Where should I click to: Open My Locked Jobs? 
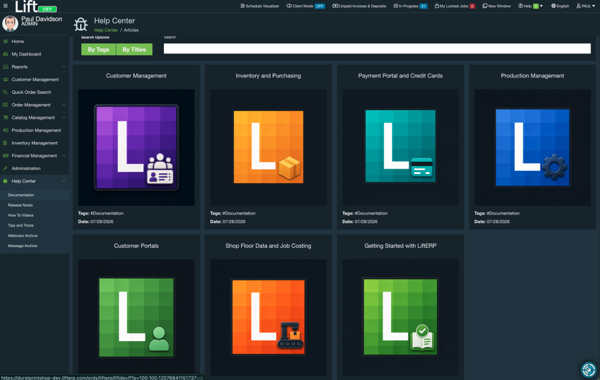(454, 6)
